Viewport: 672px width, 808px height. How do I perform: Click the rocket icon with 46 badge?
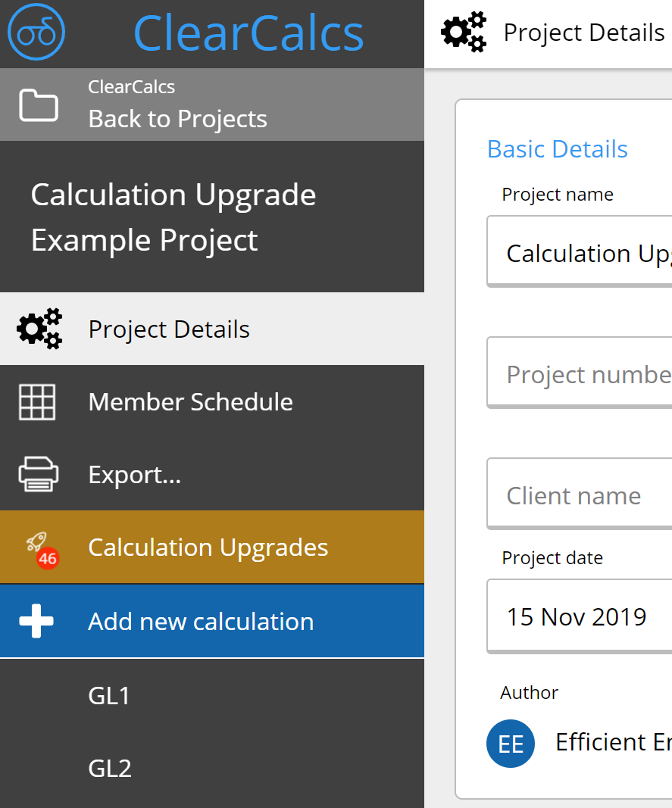(42, 549)
